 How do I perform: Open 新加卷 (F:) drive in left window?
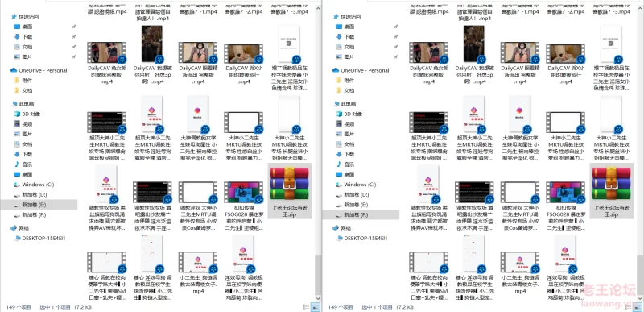pyautogui.click(x=31, y=214)
